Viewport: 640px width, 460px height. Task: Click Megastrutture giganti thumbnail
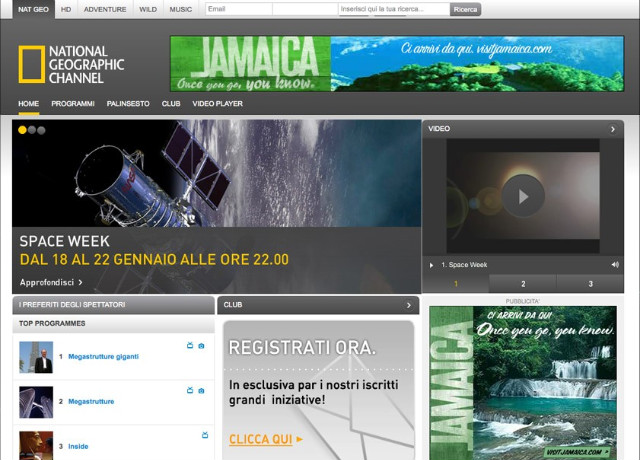pyautogui.click(x=36, y=357)
